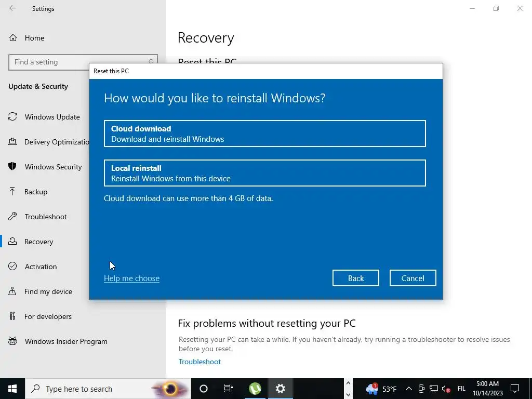Open the weather widget showing 53°F

click(381, 389)
